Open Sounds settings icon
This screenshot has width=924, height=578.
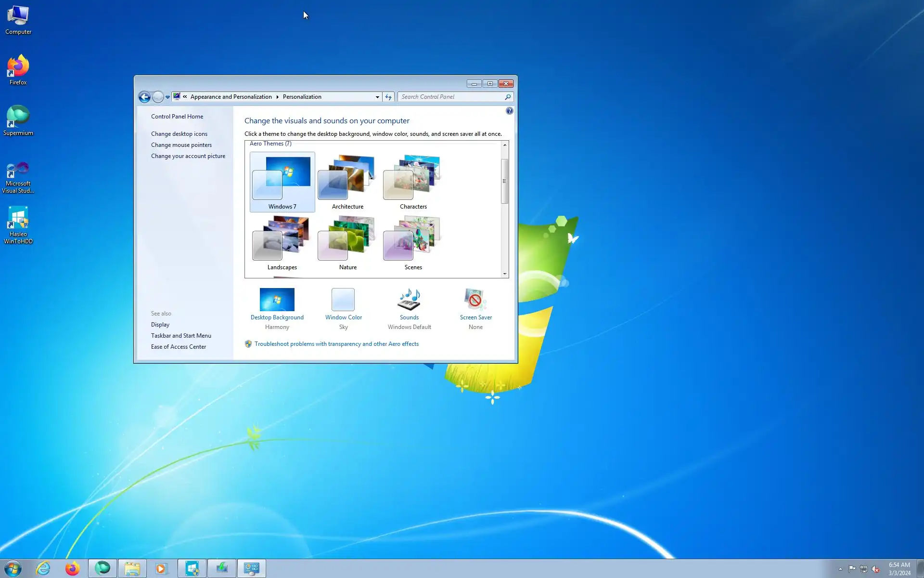pyautogui.click(x=409, y=300)
